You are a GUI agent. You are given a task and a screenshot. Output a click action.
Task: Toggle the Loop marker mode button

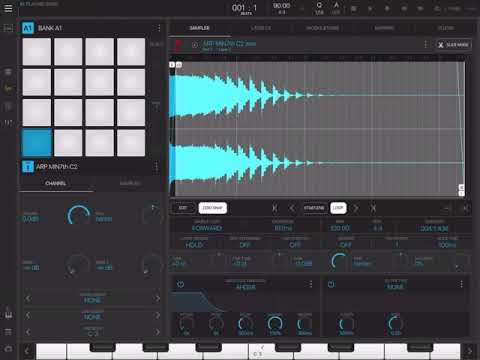(338, 208)
